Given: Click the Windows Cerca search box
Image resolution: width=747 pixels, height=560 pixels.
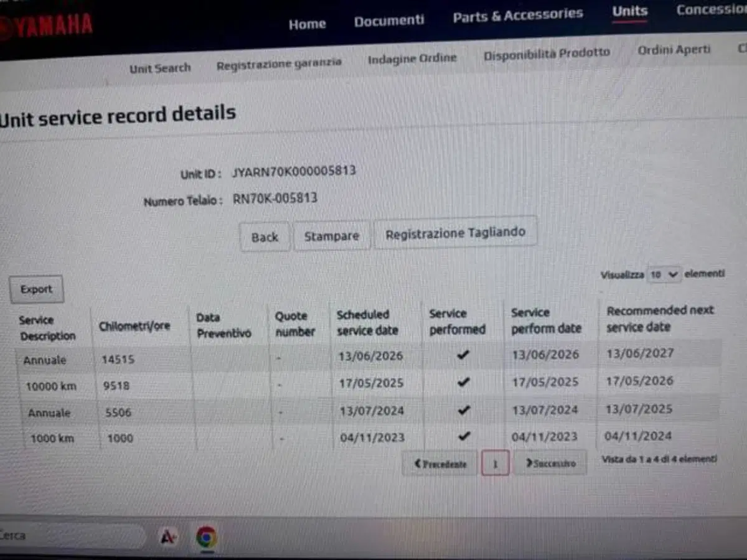Looking at the screenshot, I should (x=72, y=536).
